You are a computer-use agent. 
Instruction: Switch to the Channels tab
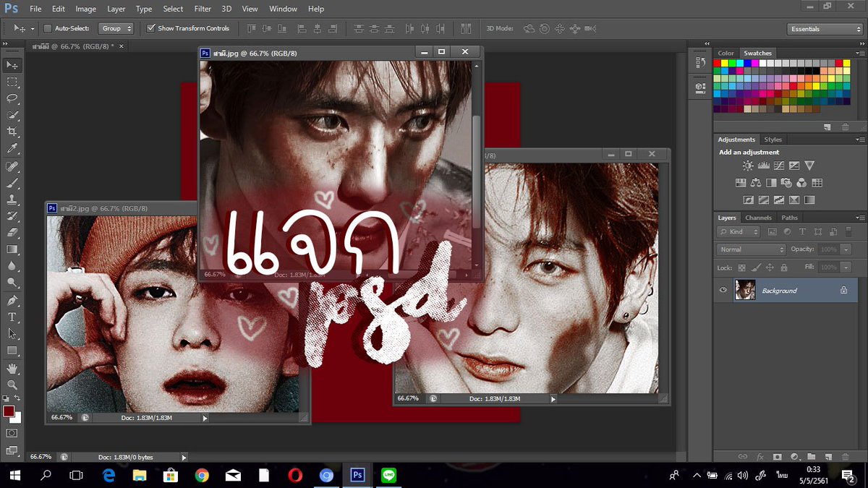coord(758,217)
